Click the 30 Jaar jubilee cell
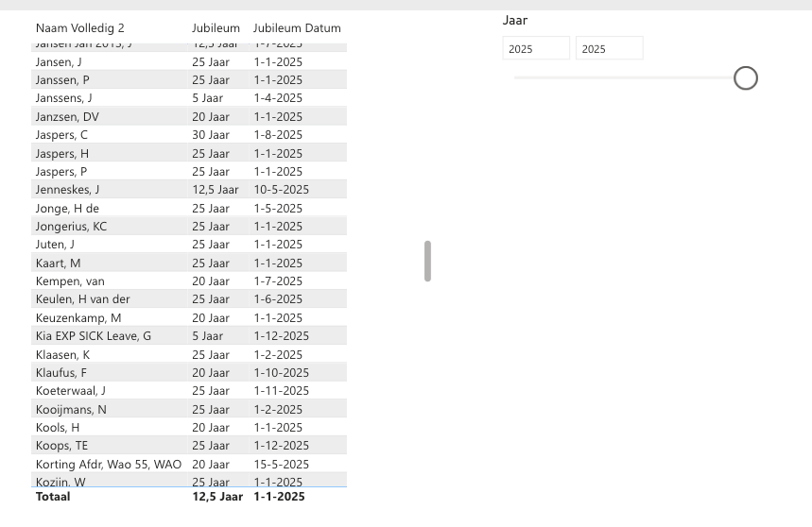The height and width of the screenshot is (527, 812). (x=211, y=135)
